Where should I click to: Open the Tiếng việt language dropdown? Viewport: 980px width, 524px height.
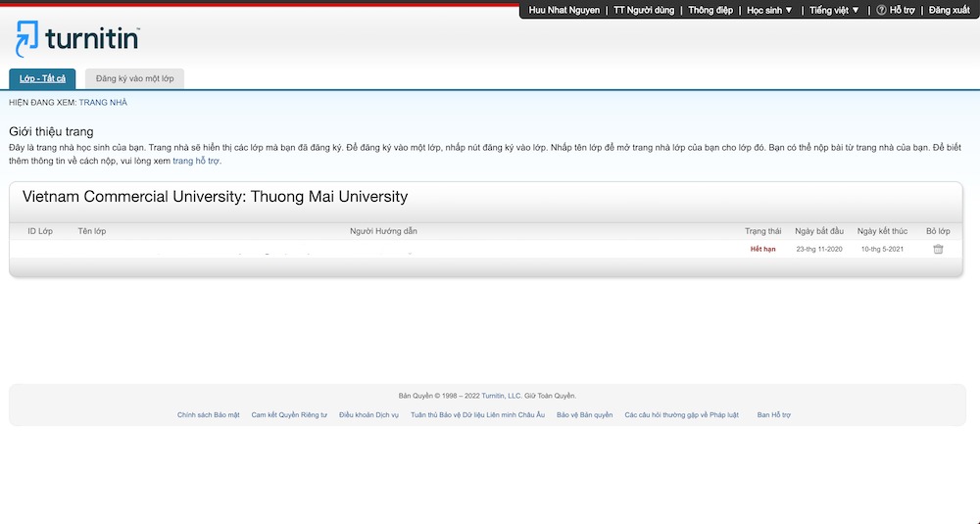(x=834, y=10)
